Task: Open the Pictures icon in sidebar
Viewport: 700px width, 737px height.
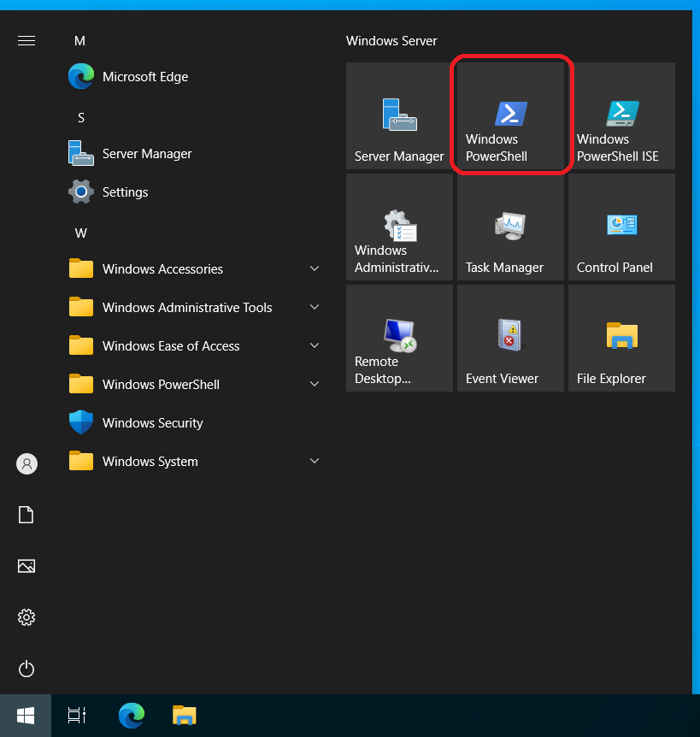Action: pyautogui.click(x=26, y=566)
